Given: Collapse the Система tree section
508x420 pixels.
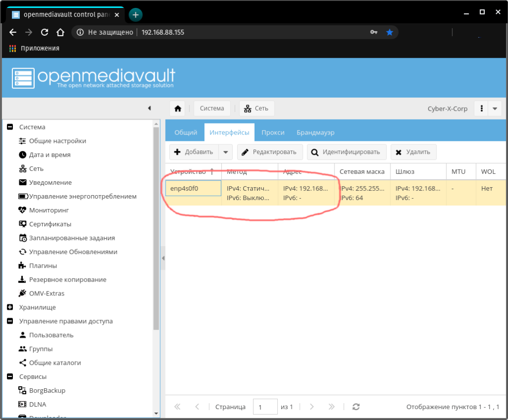Looking at the screenshot, I should point(10,127).
